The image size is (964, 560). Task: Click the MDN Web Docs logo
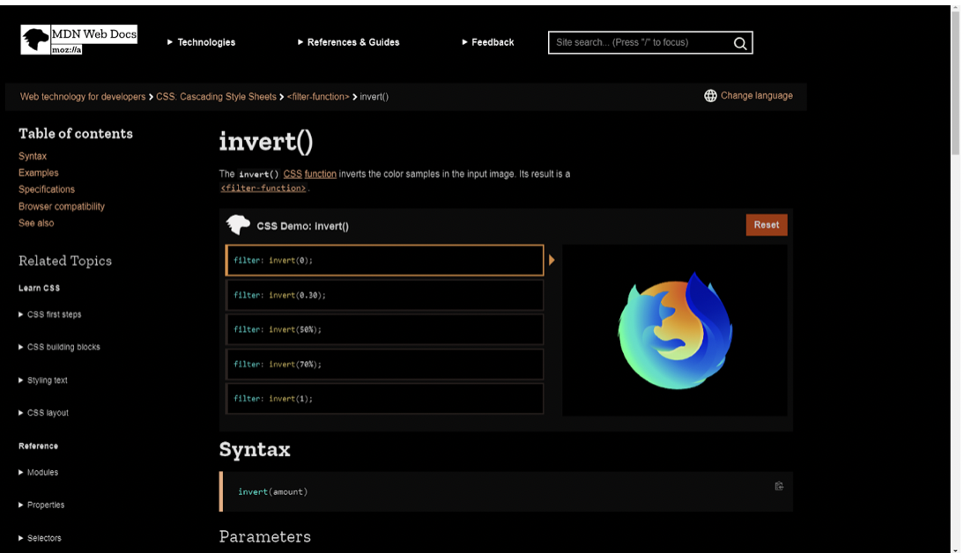pos(78,41)
